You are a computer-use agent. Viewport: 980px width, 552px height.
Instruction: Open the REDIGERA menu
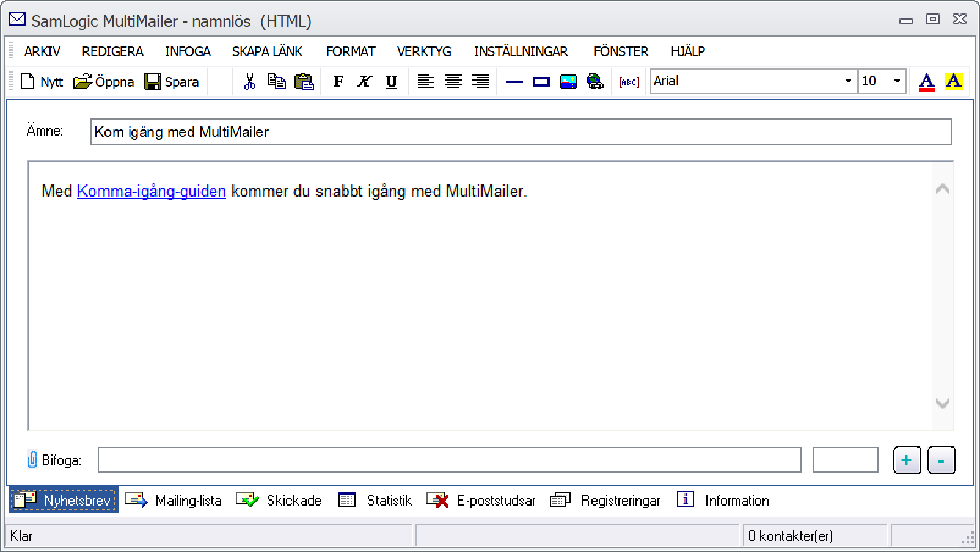click(112, 52)
